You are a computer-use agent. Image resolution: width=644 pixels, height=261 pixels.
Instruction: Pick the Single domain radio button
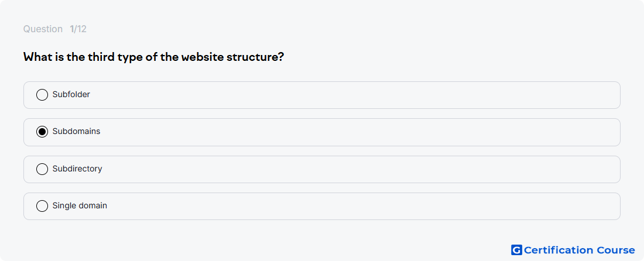click(42, 206)
